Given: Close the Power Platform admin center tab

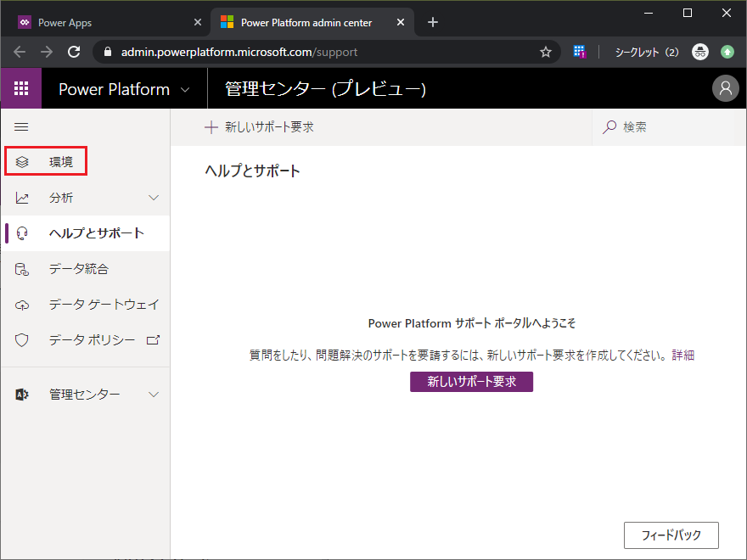Looking at the screenshot, I should 401,22.
